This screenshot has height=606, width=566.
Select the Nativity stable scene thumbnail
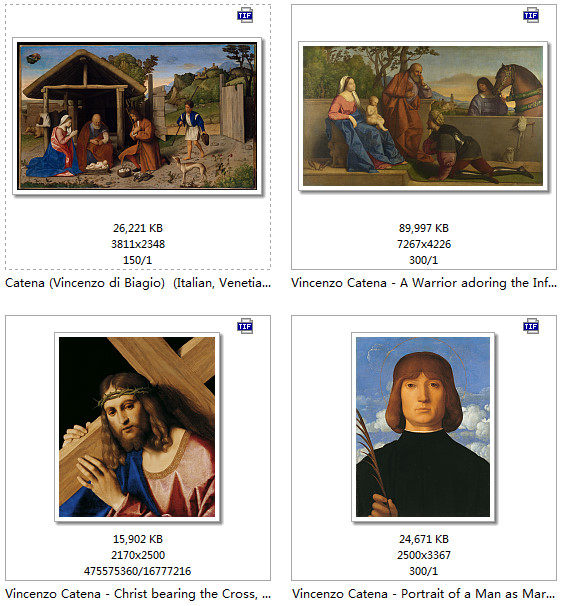[x=137, y=116]
